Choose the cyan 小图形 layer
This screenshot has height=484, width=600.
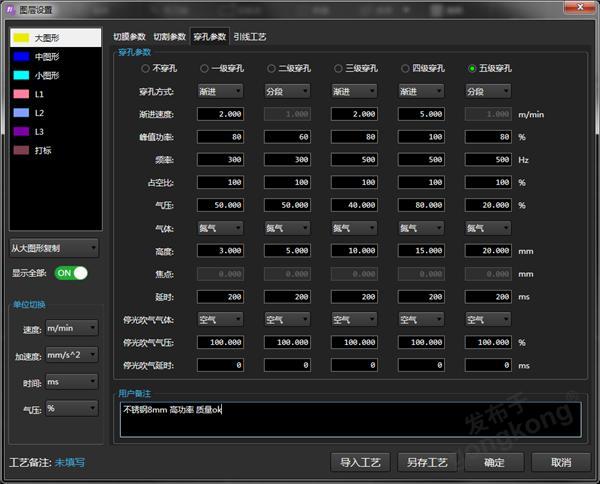[20, 75]
